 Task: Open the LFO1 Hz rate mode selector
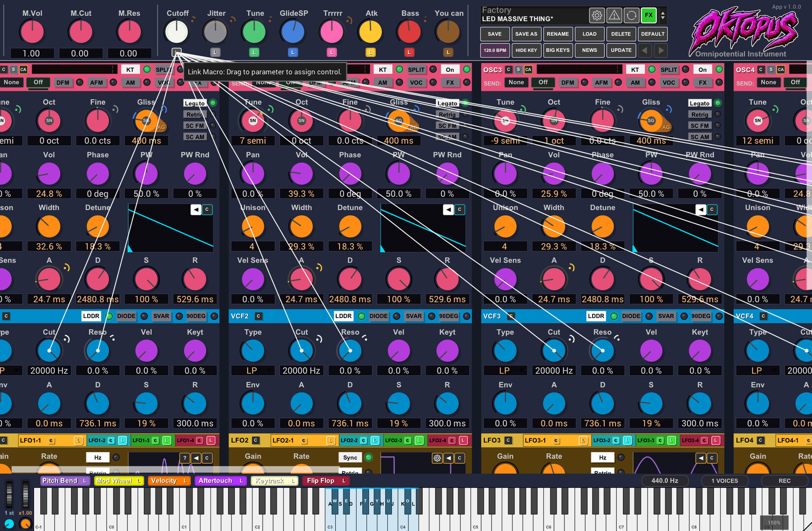pos(97,458)
